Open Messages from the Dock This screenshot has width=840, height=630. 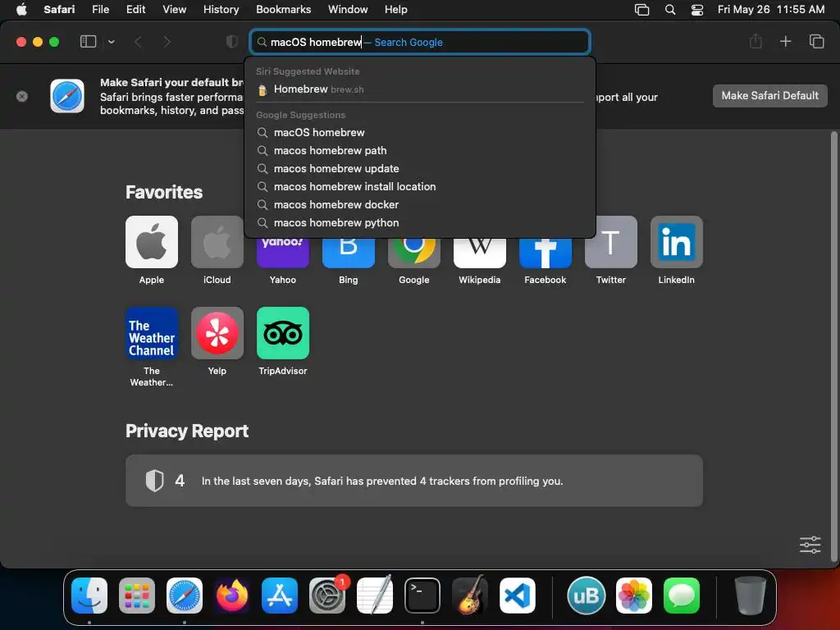[682, 596]
